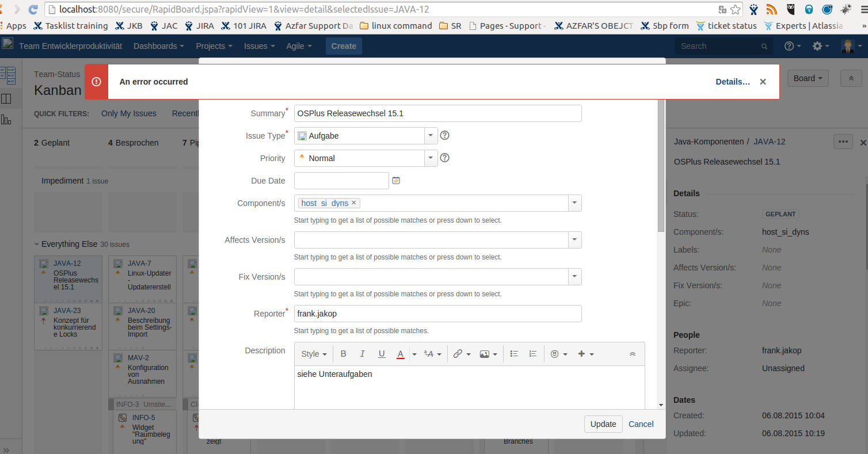868x454 pixels.
Task: Open the emoticon picker
Action: [559, 354]
